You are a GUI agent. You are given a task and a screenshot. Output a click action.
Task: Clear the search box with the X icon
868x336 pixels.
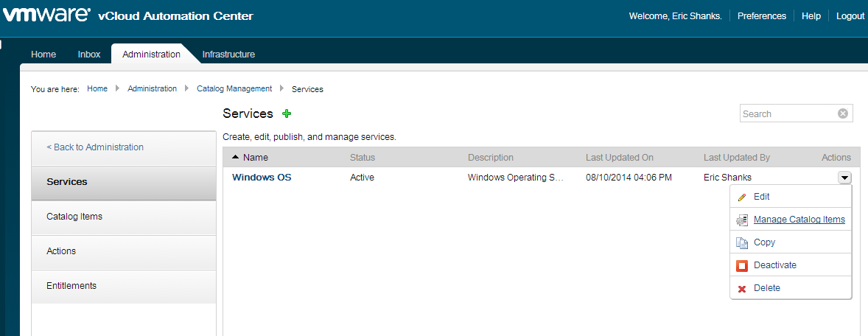[x=843, y=113]
